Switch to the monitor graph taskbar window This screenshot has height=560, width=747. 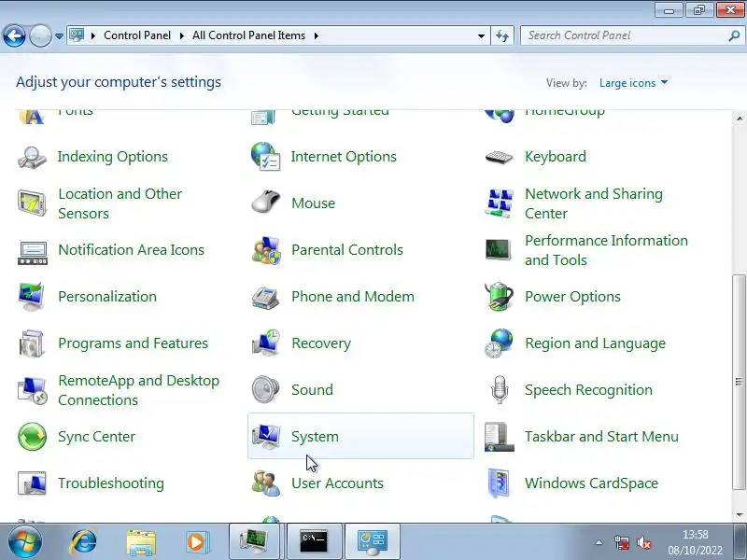(256, 541)
